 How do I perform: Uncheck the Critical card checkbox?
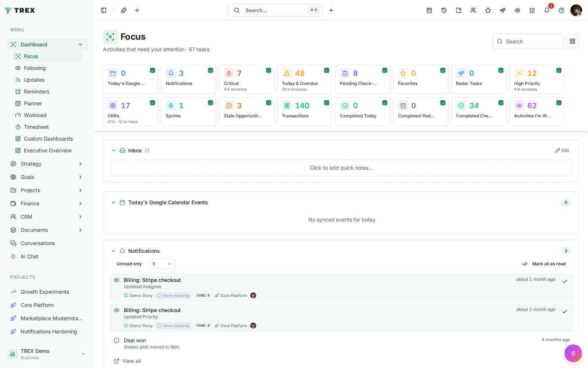(269, 70)
